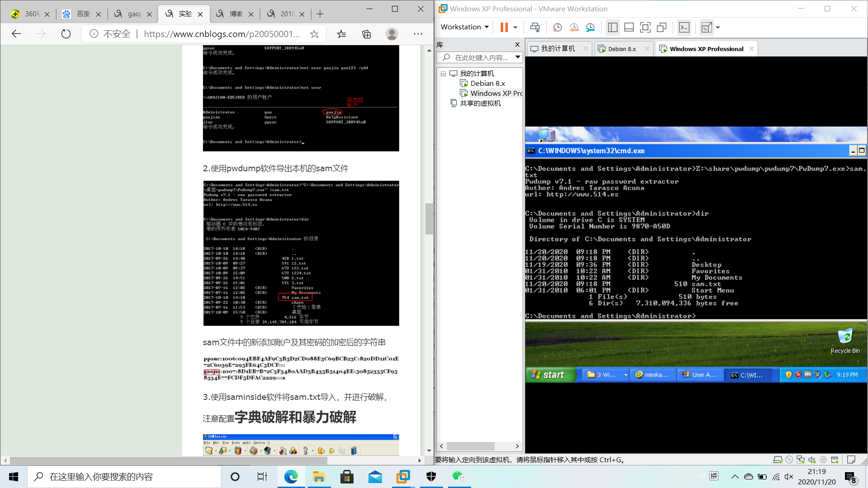Open power options dropdown arrow
Image resolution: width=868 pixels, height=488 pixels.
pyautogui.click(x=515, y=28)
